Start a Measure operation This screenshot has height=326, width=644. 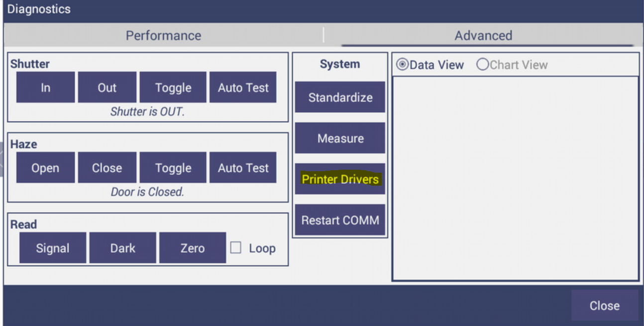[340, 138]
